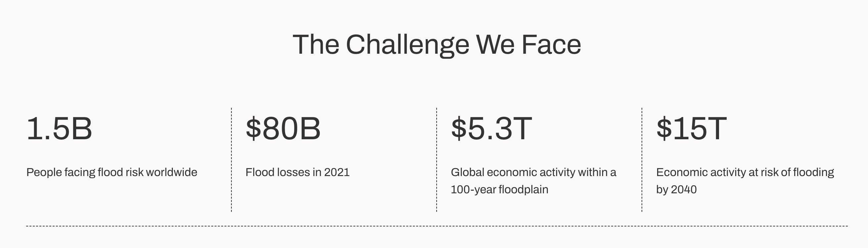Click the "Flood losses in 2021" caption
The width and height of the screenshot is (868, 248).
pyautogui.click(x=298, y=172)
